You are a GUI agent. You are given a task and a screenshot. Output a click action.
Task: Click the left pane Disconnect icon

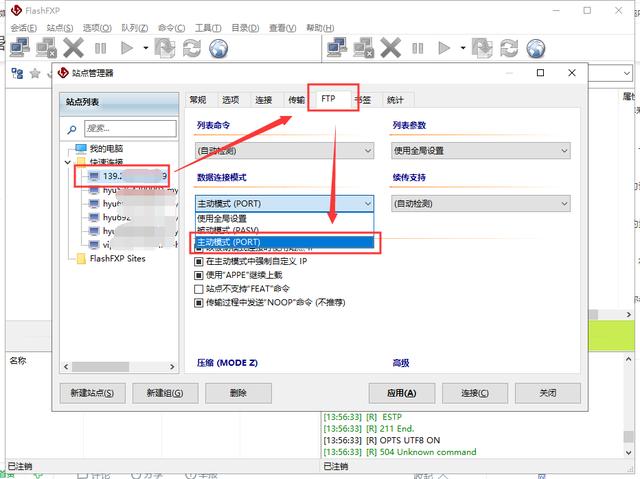tap(46, 48)
